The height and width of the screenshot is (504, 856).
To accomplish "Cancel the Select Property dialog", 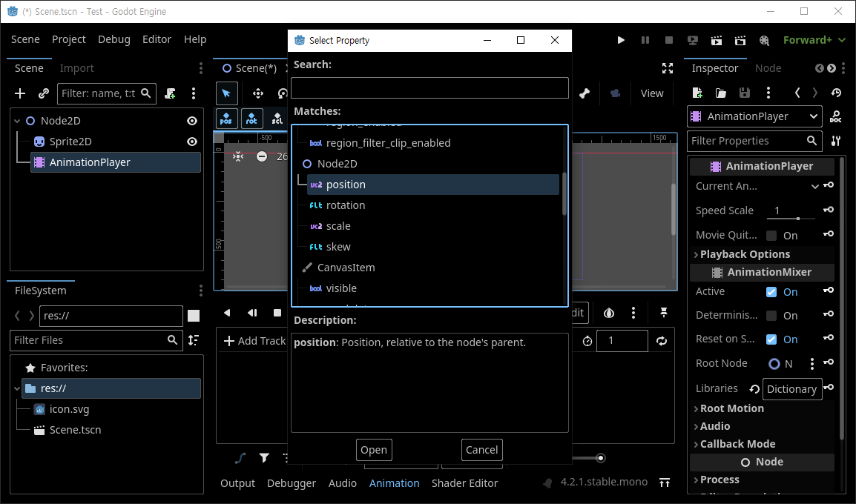I will [482, 450].
